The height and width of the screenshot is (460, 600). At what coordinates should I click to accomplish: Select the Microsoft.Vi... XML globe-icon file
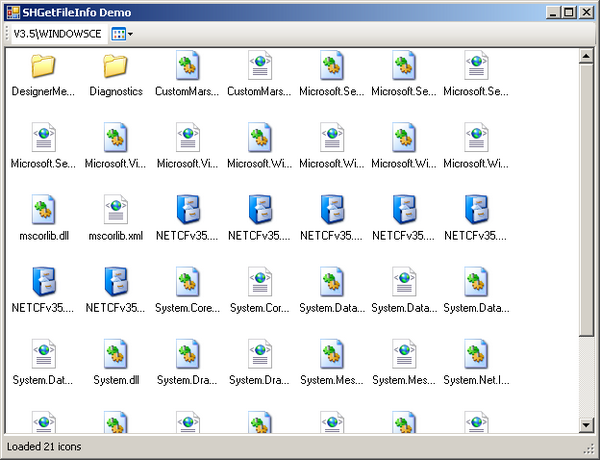click(188, 147)
